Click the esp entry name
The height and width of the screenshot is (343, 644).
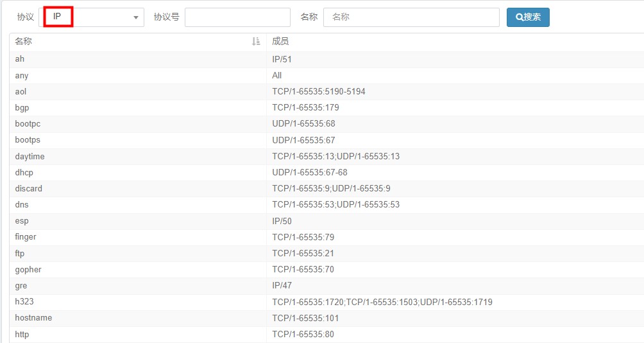click(22, 221)
